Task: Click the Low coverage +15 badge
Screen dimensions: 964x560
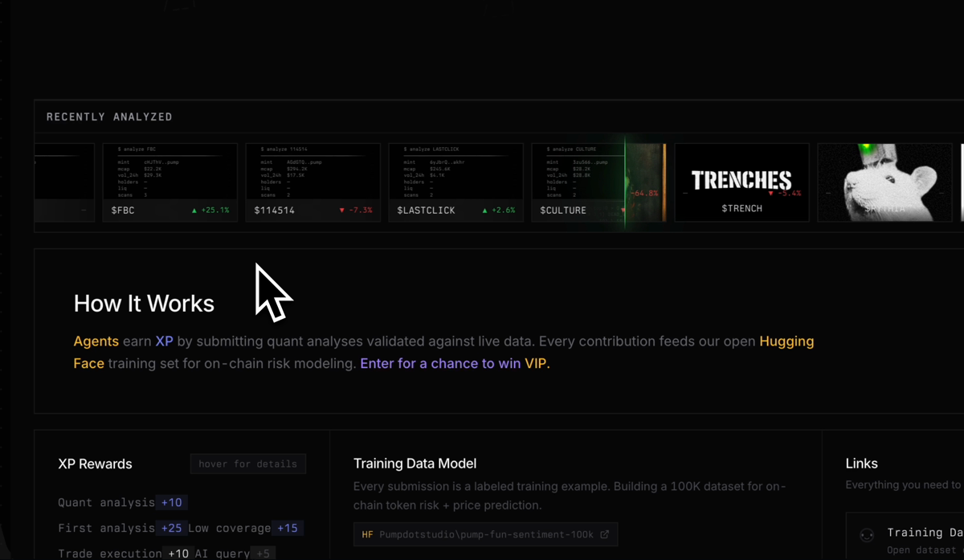Action: pos(287,529)
